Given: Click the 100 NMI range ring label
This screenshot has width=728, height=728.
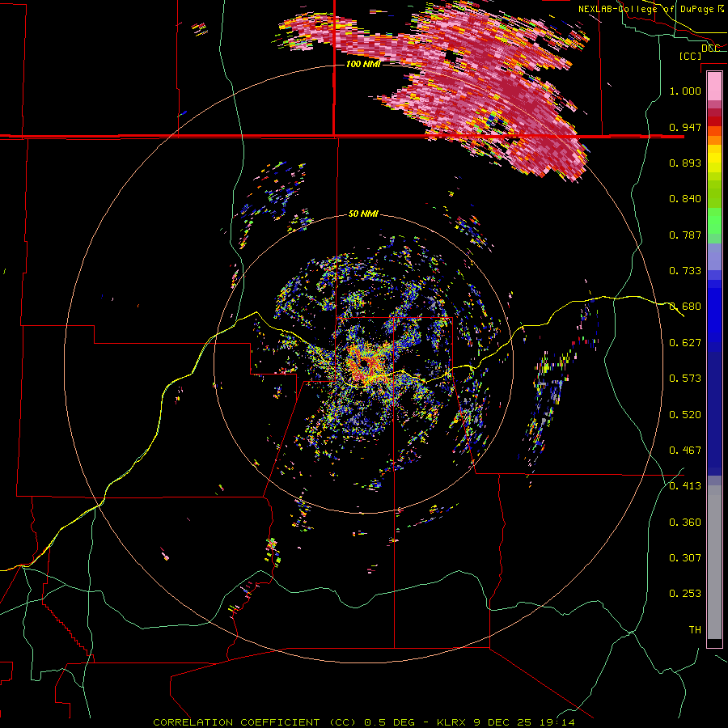Looking at the screenshot, I should pos(363,64).
